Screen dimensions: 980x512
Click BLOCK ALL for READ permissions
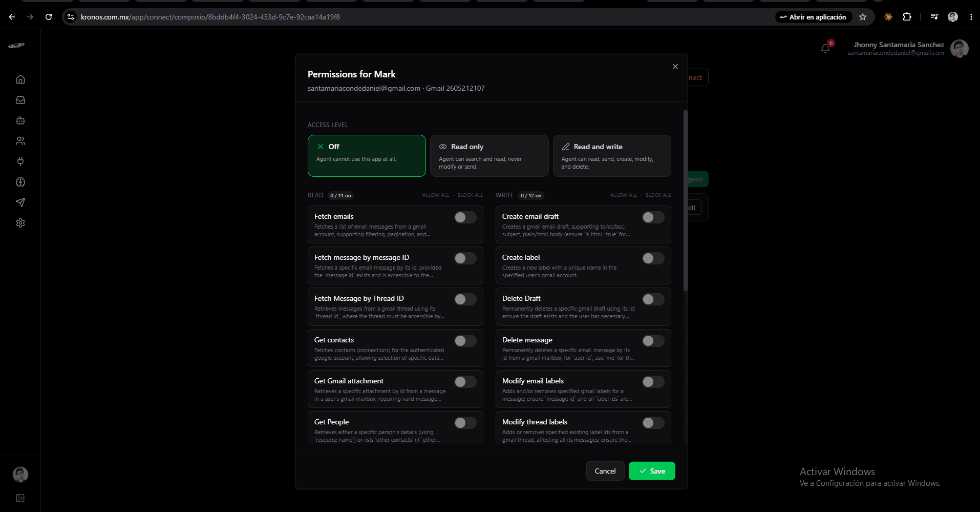pyautogui.click(x=470, y=195)
